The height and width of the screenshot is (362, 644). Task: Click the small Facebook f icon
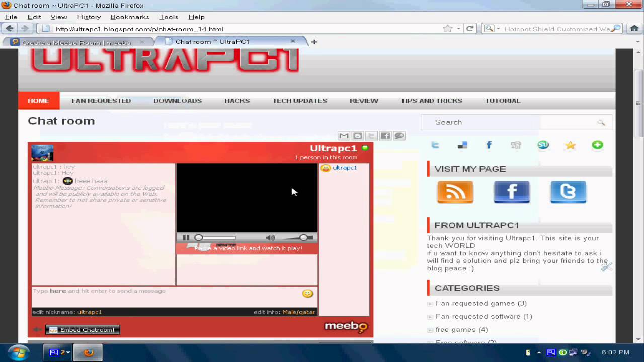(489, 145)
